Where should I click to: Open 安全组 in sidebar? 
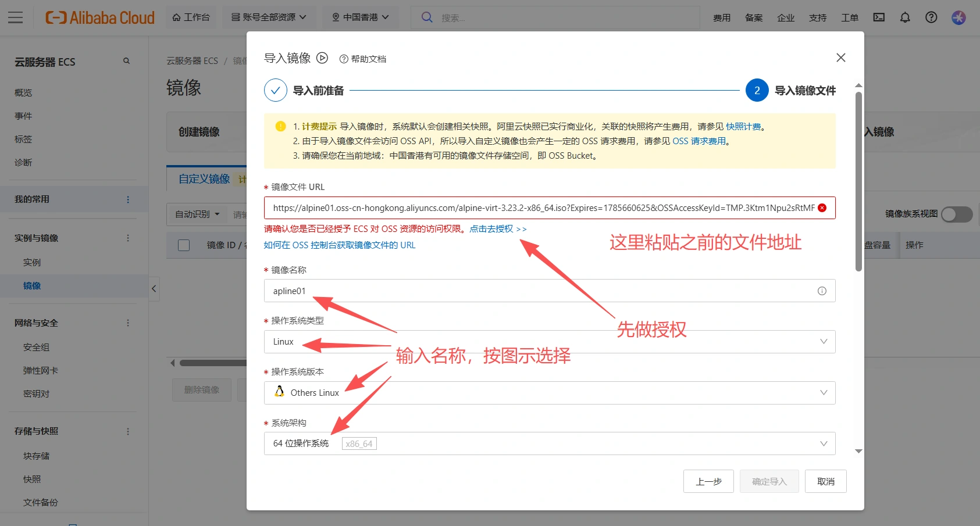tap(36, 348)
